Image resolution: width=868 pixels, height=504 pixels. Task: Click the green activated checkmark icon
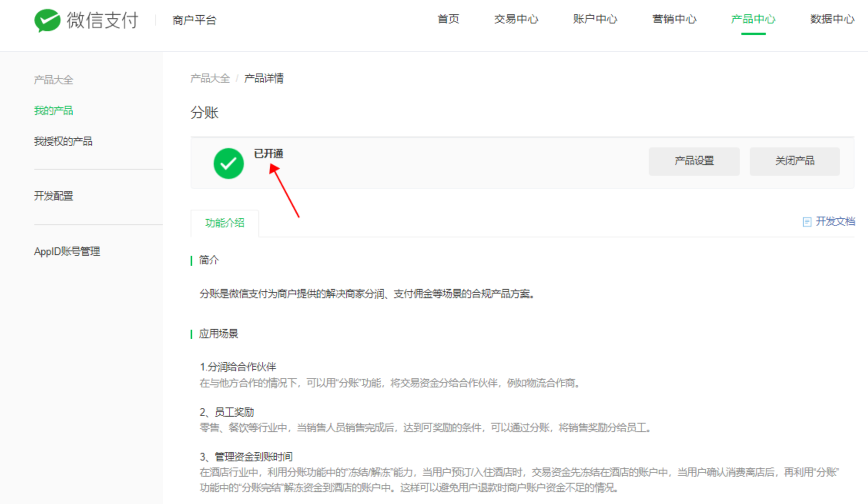click(x=228, y=164)
